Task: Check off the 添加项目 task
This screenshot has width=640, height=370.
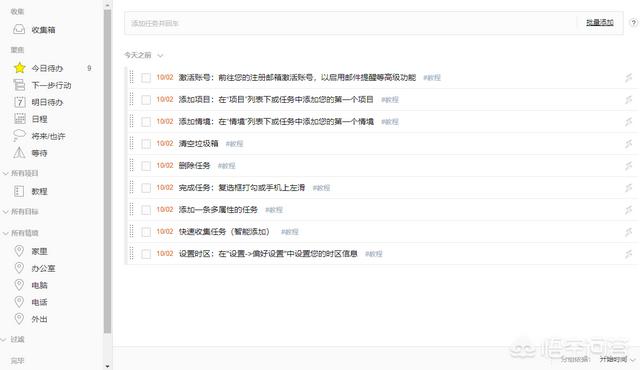Action: [146, 100]
